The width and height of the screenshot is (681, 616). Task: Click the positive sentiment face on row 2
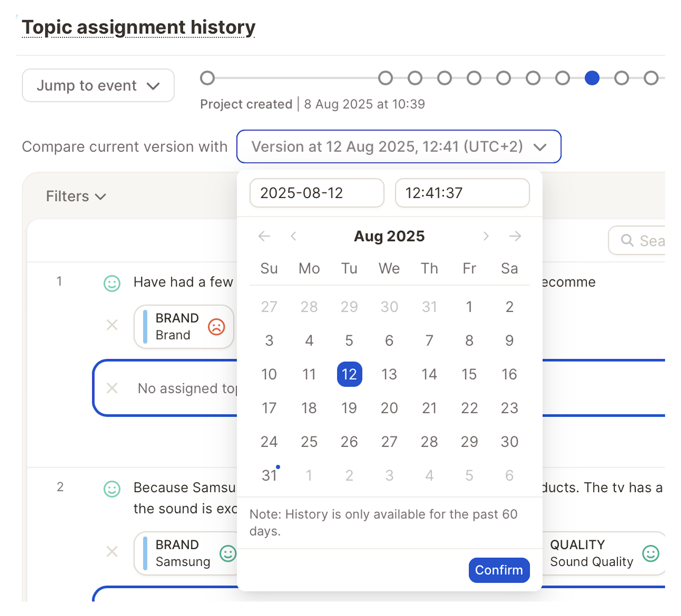[112, 488]
